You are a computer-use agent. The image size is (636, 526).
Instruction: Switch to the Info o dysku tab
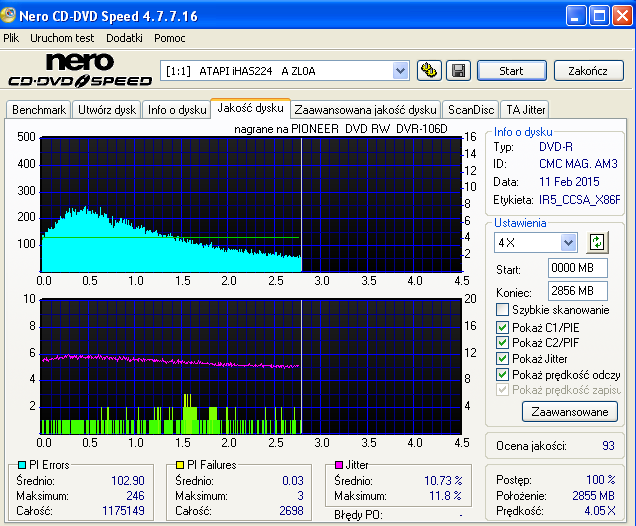(177, 110)
